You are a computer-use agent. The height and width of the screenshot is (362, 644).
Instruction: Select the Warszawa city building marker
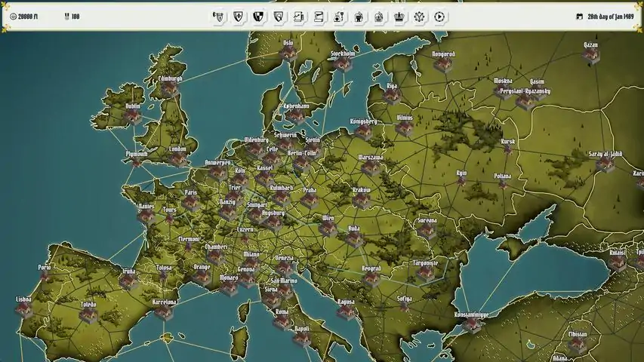[371, 168]
